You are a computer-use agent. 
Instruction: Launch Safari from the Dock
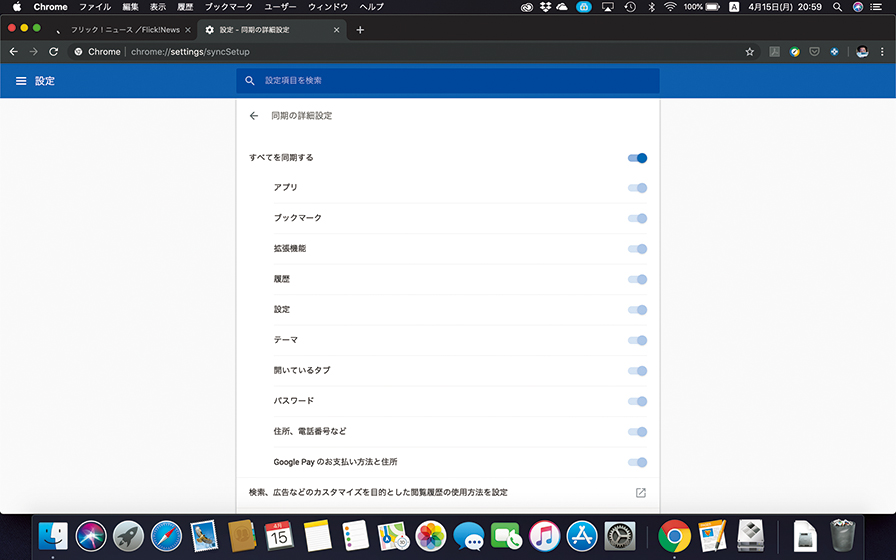pos(166,536)
